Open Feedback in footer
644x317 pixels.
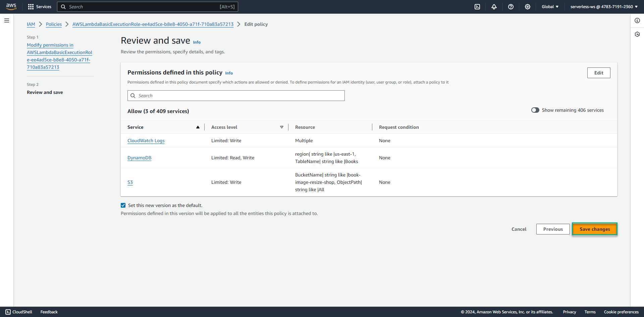pos(49,312)
